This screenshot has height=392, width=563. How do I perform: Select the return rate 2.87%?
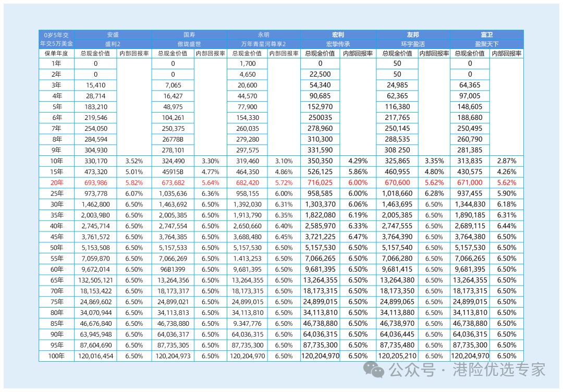pyautogui.click(x=507, y=161)
